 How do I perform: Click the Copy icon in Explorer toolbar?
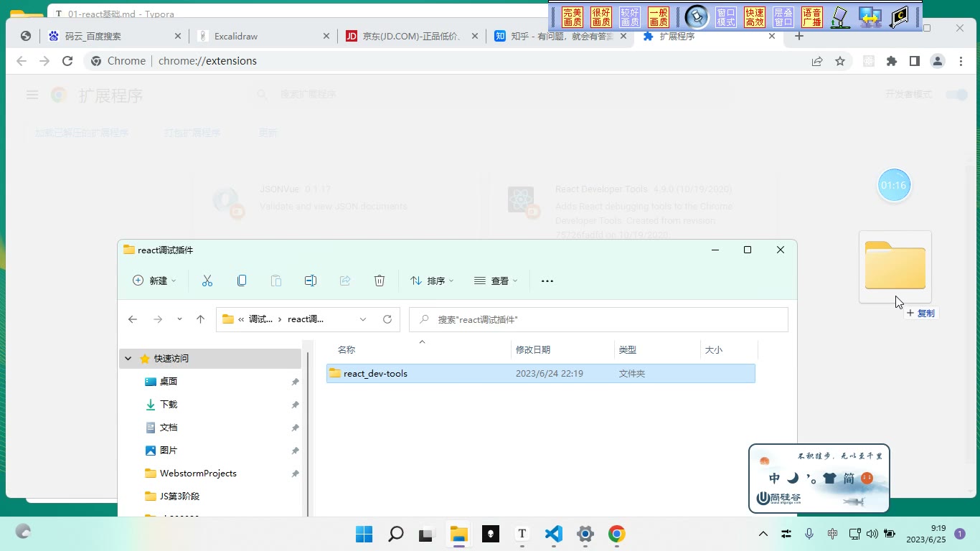(242, 281)
